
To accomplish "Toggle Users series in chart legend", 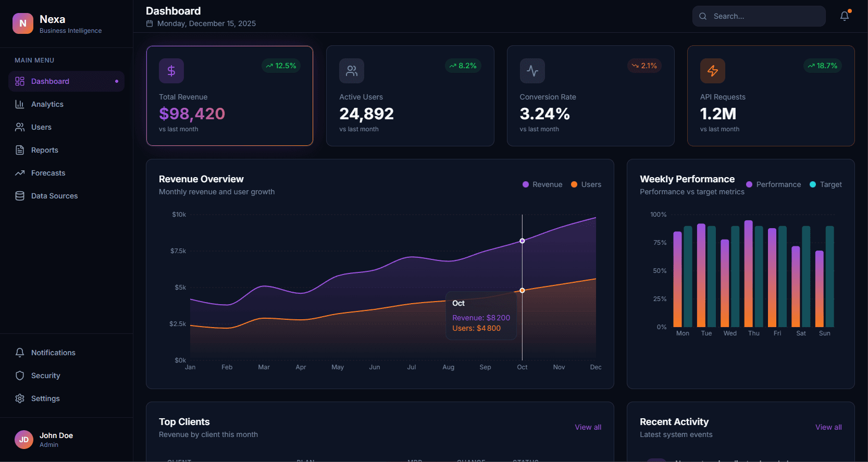I will [586, 184].
